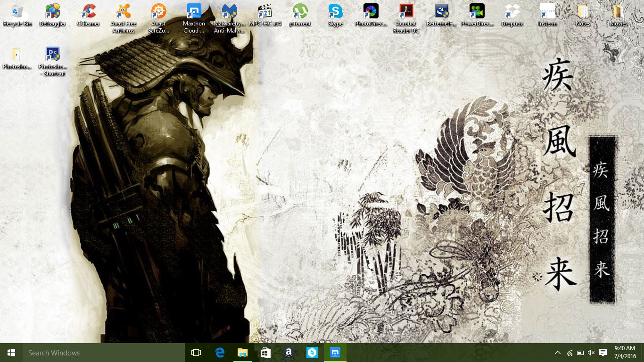
Task: Open the Windows Store taskbar icon
Action: pos(265,353)
